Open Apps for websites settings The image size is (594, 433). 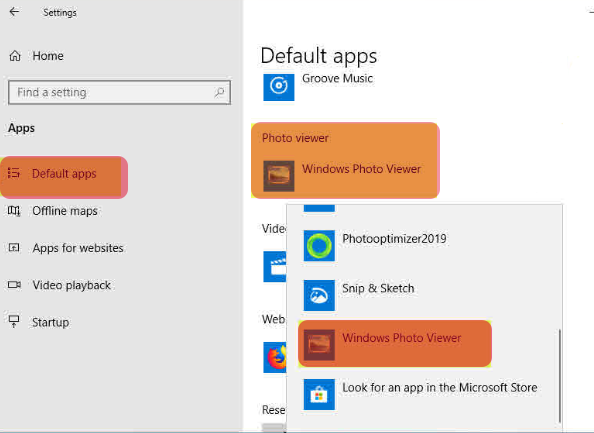click(x=66, y=248)
